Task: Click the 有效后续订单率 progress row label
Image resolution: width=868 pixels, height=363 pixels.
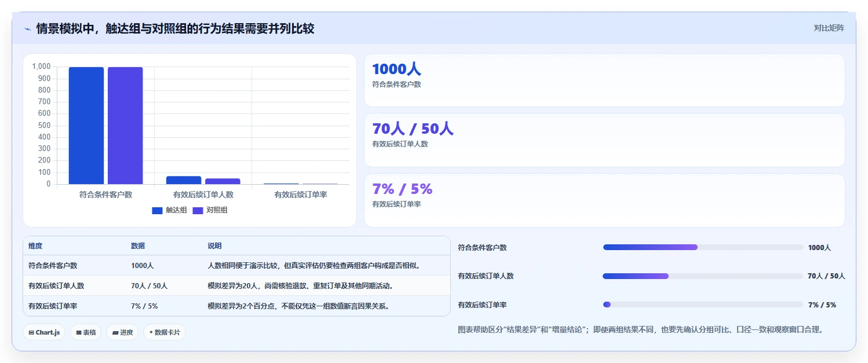Action: coord(482,305)
